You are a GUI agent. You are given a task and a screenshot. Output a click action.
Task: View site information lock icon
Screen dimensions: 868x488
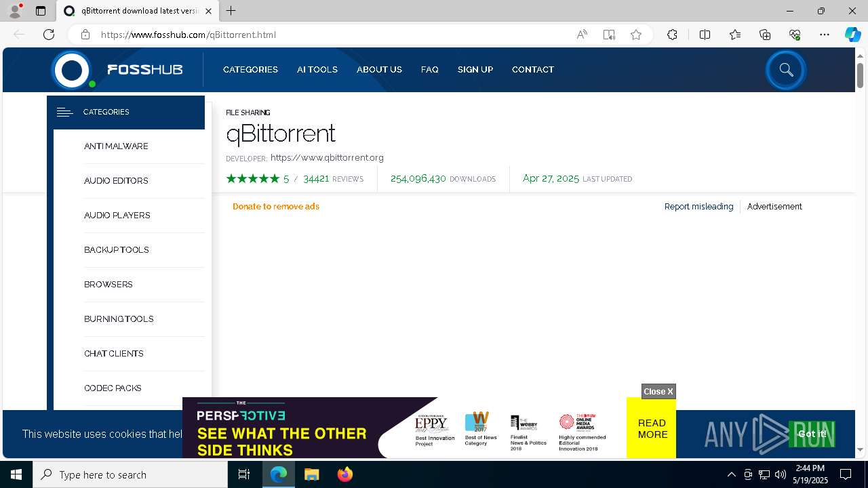point(85,35)
